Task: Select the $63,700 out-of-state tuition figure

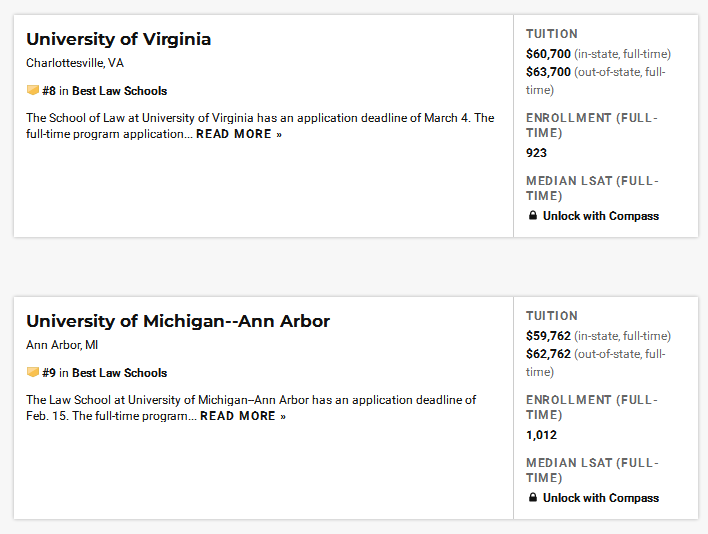Action: (x=548, y=72)
